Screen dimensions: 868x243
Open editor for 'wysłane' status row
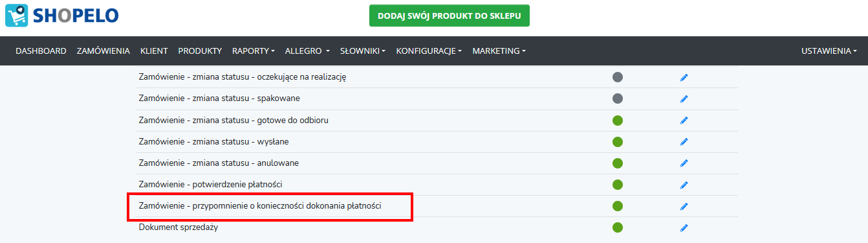click(684, 142)
